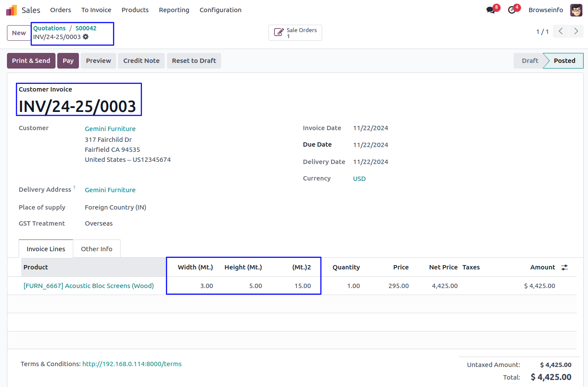Go to previous record arrow
This screenshot has height=387, width=588.
[561, 31]
